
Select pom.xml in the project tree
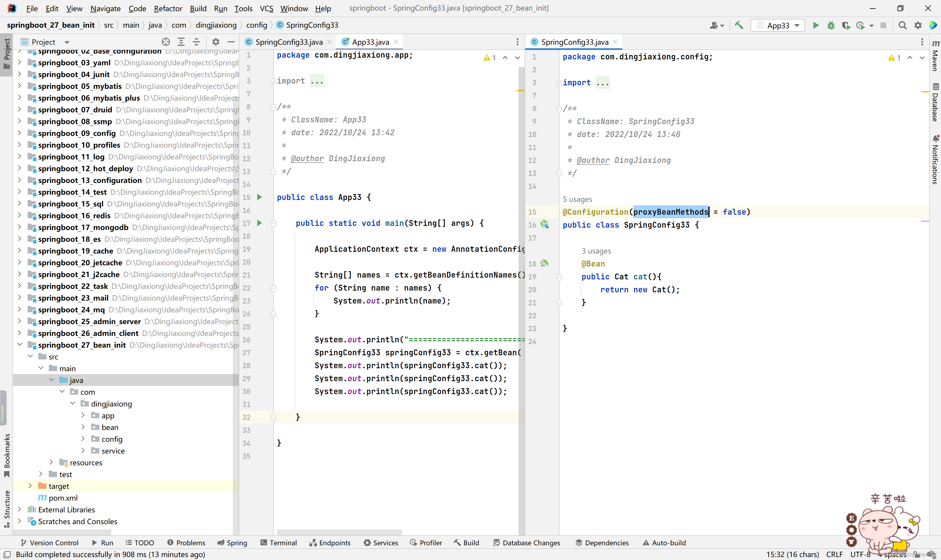tap(63, 498)
